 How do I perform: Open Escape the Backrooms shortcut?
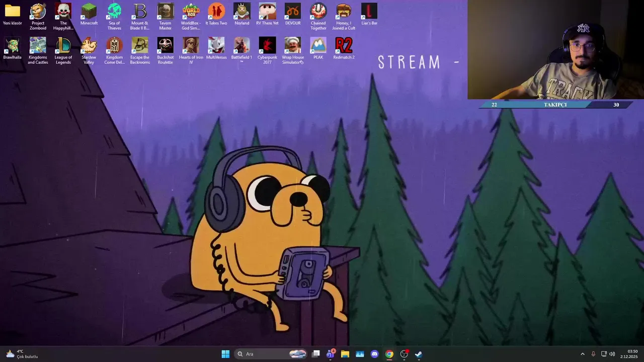click(140, 51)
